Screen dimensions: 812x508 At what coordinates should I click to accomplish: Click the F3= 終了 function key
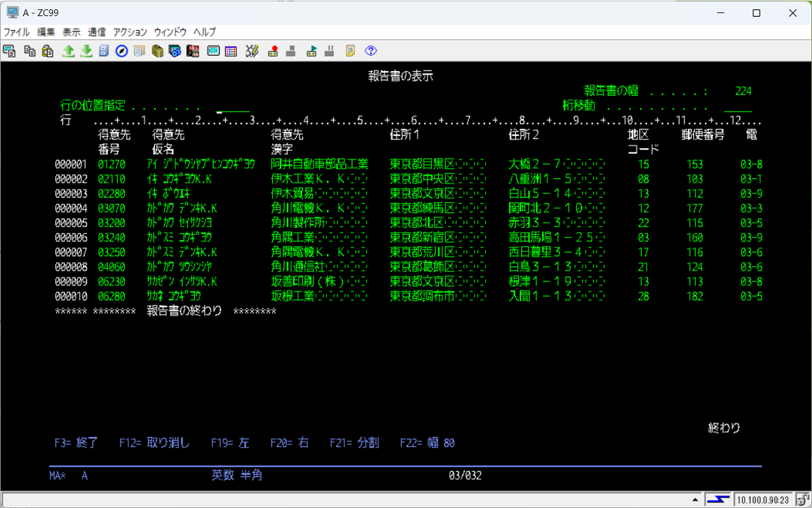click(76, 443)
